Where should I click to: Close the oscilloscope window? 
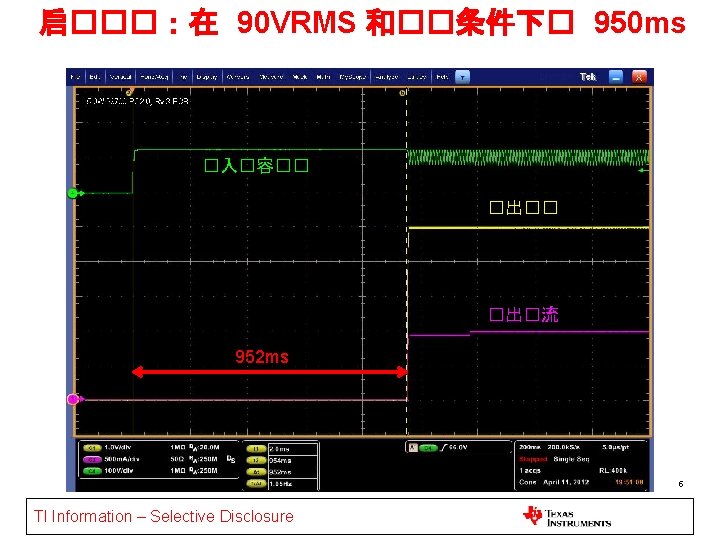[x=639, y=77]
